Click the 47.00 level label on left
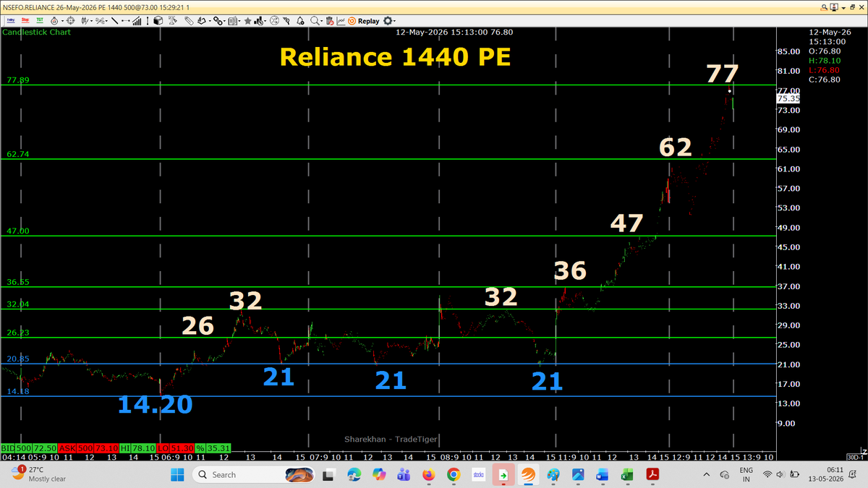The image size is (868, 488). 17,231
